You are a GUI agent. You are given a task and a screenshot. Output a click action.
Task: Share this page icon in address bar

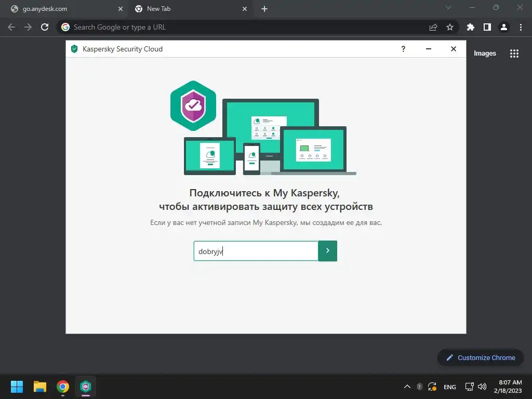click(x=433, y=27)
